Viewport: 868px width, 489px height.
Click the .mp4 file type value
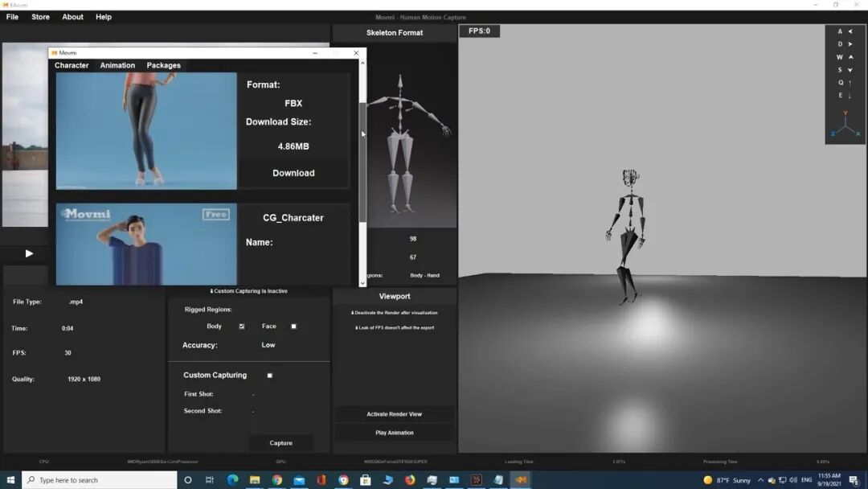(x=76, y=302)
